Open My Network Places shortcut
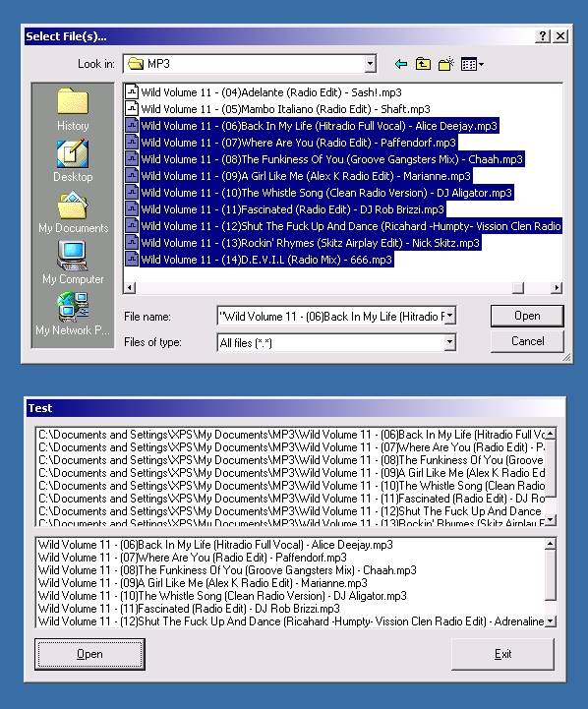588x709 pixels. (x=73, y=314)
